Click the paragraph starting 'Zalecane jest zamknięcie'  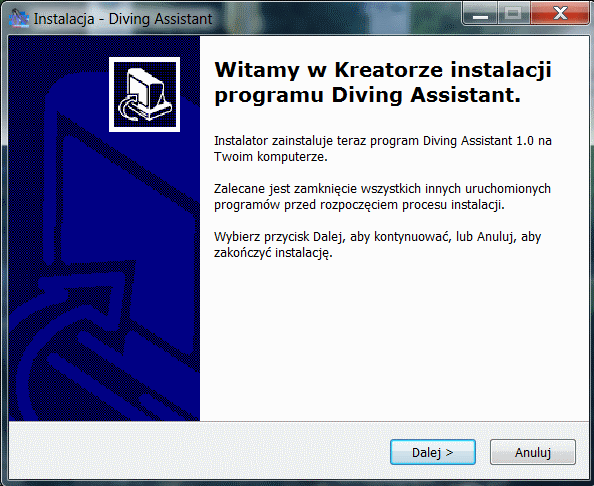pos(382,197)
